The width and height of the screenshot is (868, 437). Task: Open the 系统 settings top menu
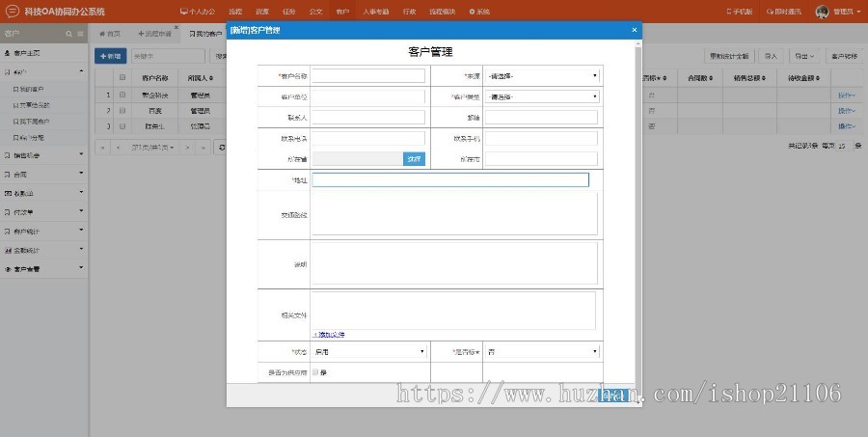pyautogui.click(x=479, y=11)
